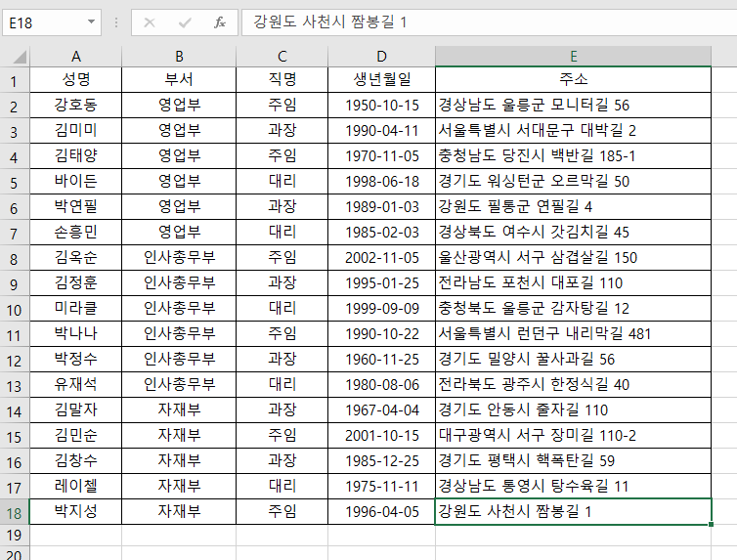Select the cell with name 강호동
737x560 pixels.
[x=75, y=105]
